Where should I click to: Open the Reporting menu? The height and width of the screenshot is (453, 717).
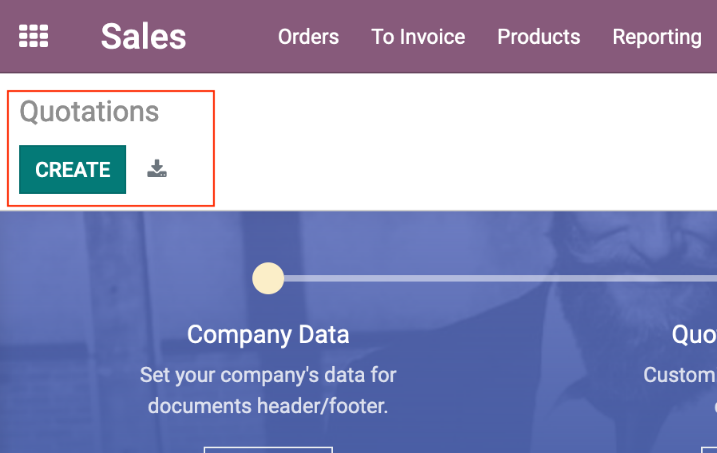pos(657,37)
